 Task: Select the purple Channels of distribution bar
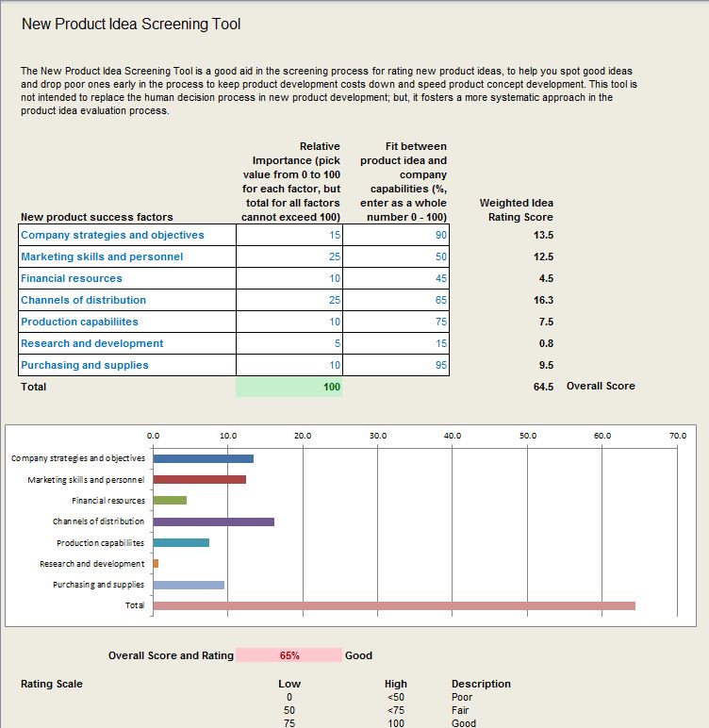(214, 521)
